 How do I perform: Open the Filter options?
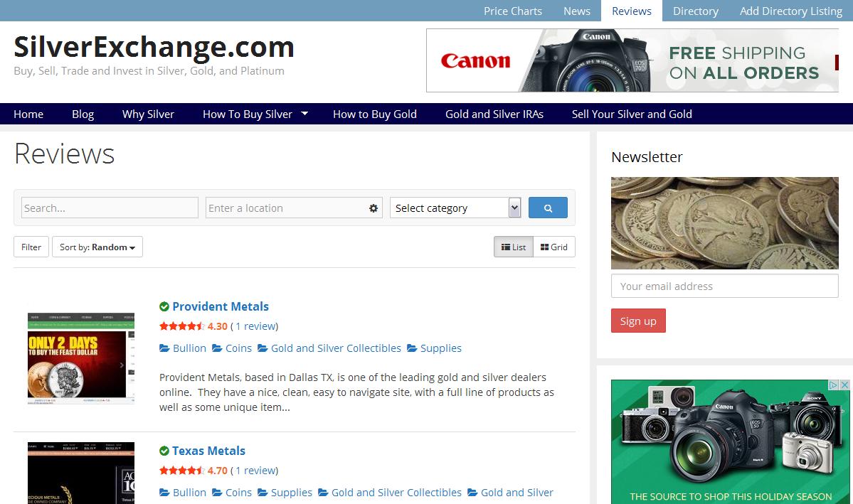coord(31,247)
